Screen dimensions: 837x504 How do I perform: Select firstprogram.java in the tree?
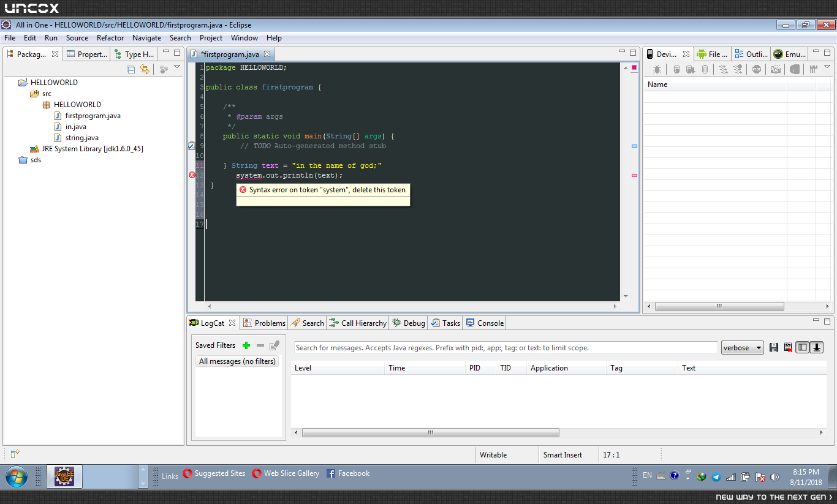tap(88, 116)
